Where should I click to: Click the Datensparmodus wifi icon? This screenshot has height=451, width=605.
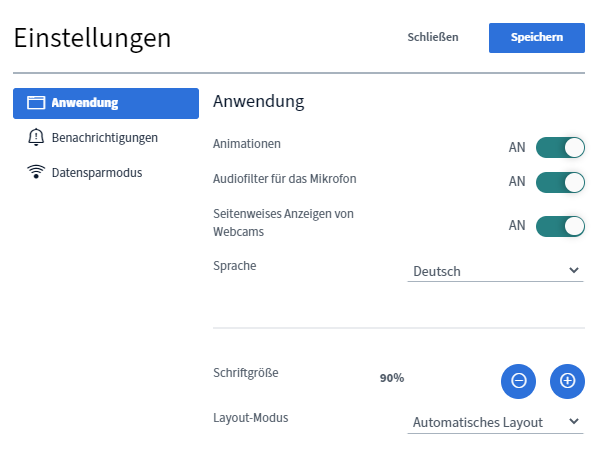pyautogui.click(x=36, y=172)
